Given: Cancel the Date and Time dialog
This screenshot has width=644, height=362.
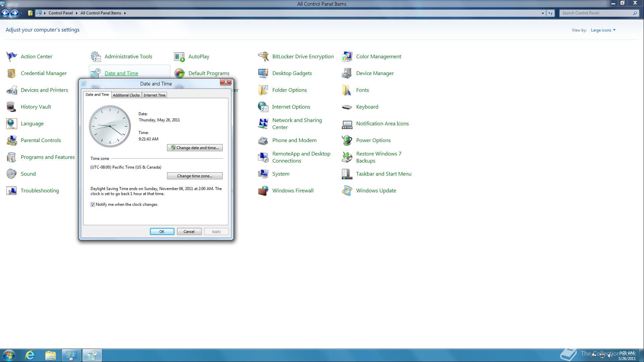Looking at the screenshot, I should pos(189,232).
